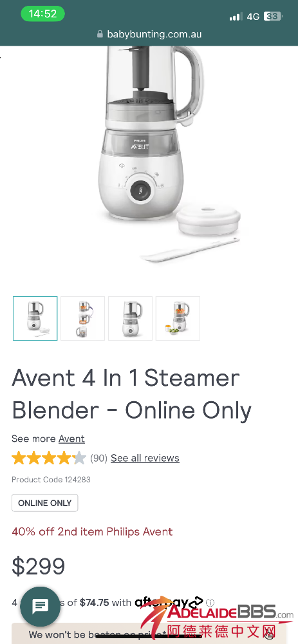Image resolution: width=298 pixels, height=644 pixels.
Task: Open 40% off 2nd item Philips Avent offer
Action: (92, 531)
